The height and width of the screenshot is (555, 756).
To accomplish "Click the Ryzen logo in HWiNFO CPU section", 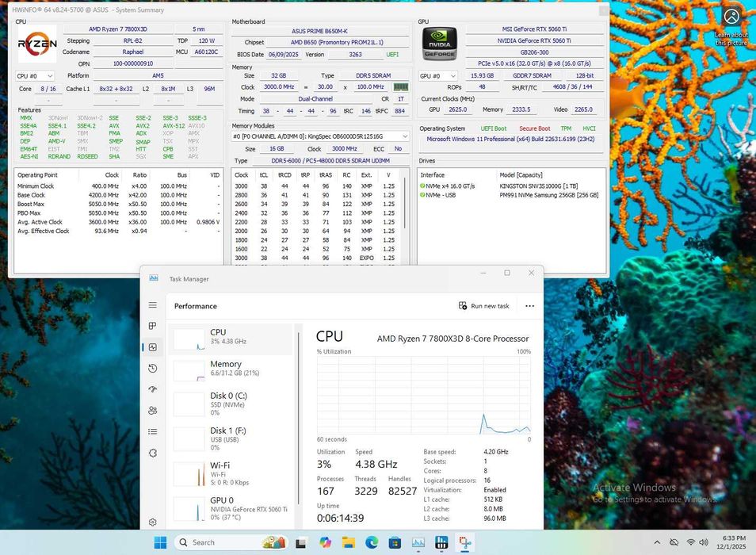I will click(x=37, y=44).
